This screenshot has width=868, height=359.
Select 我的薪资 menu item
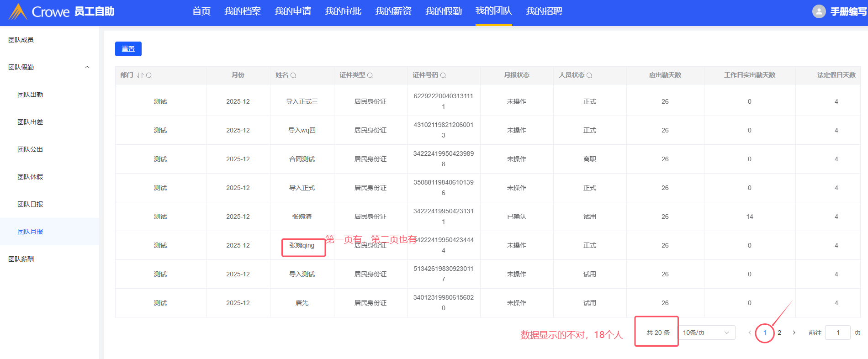pos(393,11)
